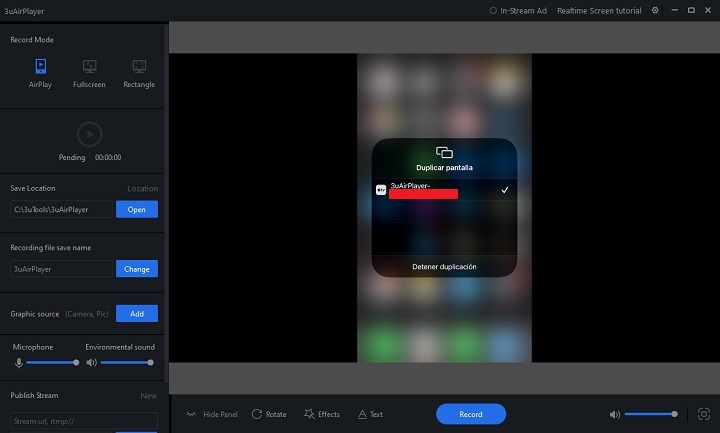The width and height of the screenshot is (720, 433).
Task: Select AirPlay record mode
Action: [x=40, y=73]
